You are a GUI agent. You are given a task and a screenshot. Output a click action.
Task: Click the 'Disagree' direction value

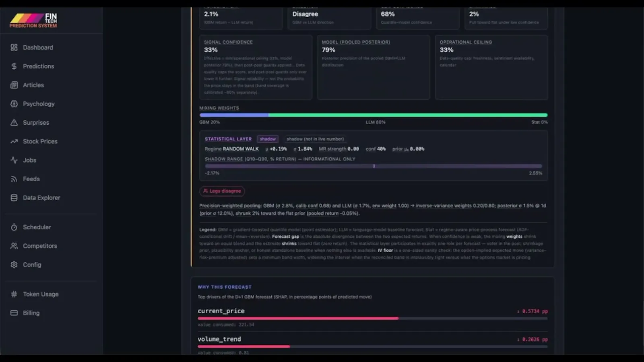point(305,14)
